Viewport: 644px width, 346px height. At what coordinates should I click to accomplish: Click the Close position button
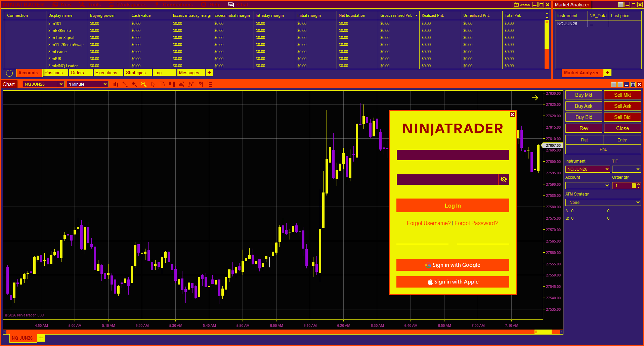622,128
